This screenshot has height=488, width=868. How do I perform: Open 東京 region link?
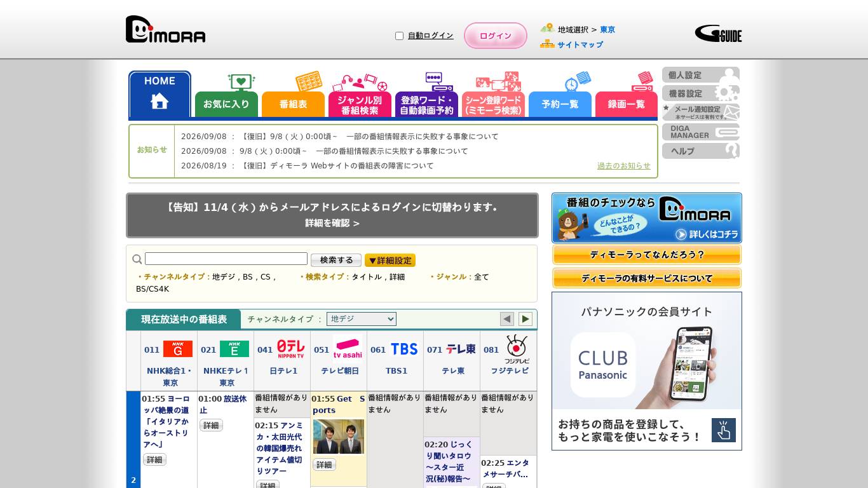point(607,29)
